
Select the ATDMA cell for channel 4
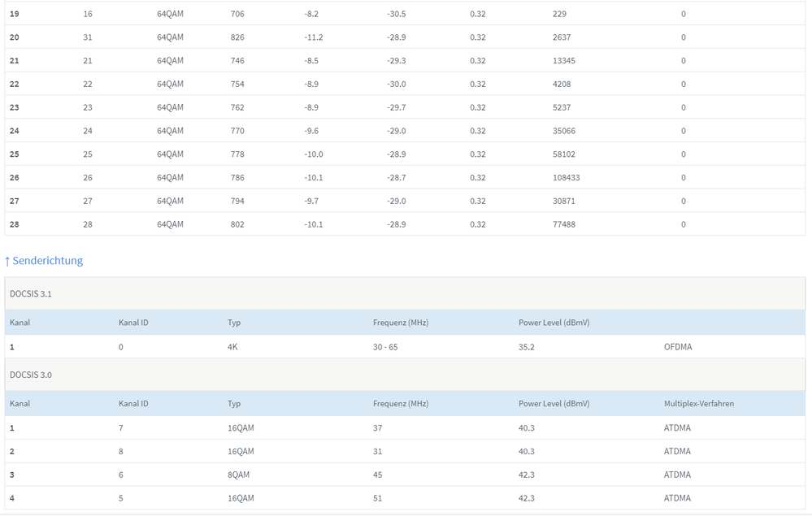coord(677,498)
